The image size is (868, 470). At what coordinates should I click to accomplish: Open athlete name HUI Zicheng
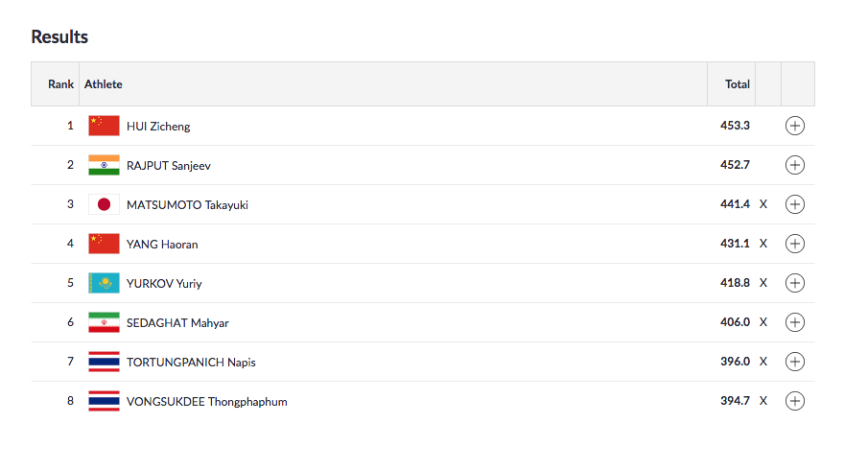coord(158,127)
